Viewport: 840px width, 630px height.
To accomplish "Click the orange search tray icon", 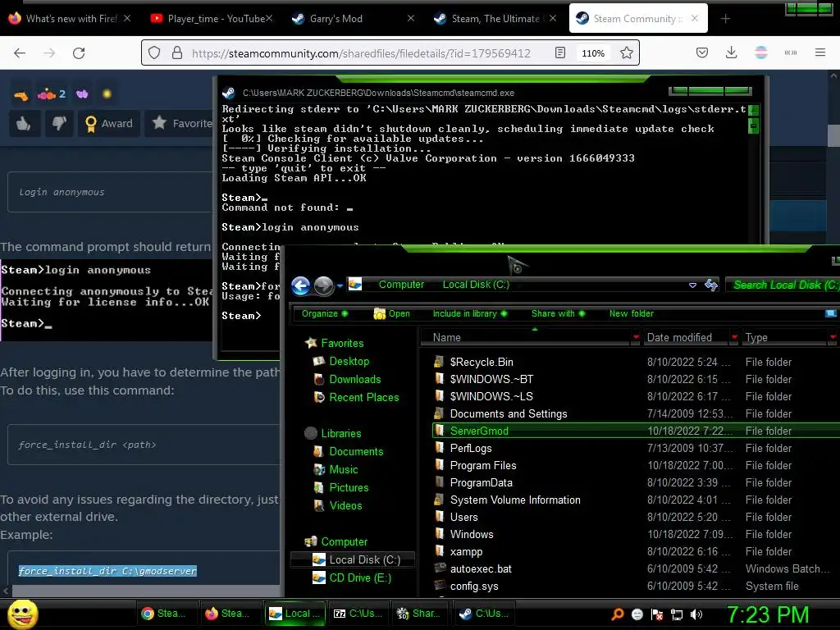I will pos(617,614).
